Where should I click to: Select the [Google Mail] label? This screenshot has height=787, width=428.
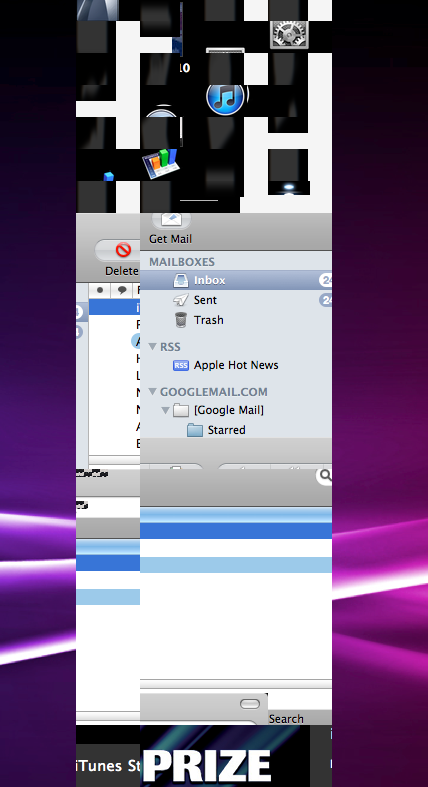[x=229, y=410]
